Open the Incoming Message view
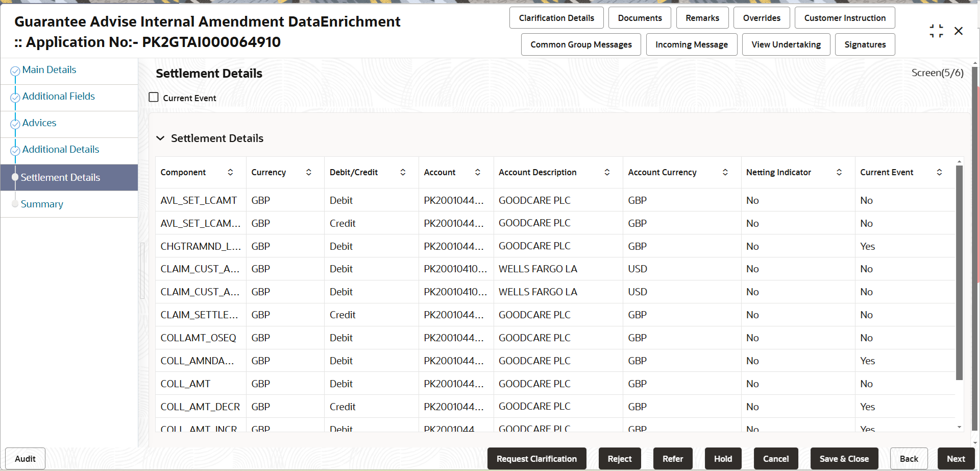Image resolution: width=980 pixels, height=471 pixels. coord(692,44)
